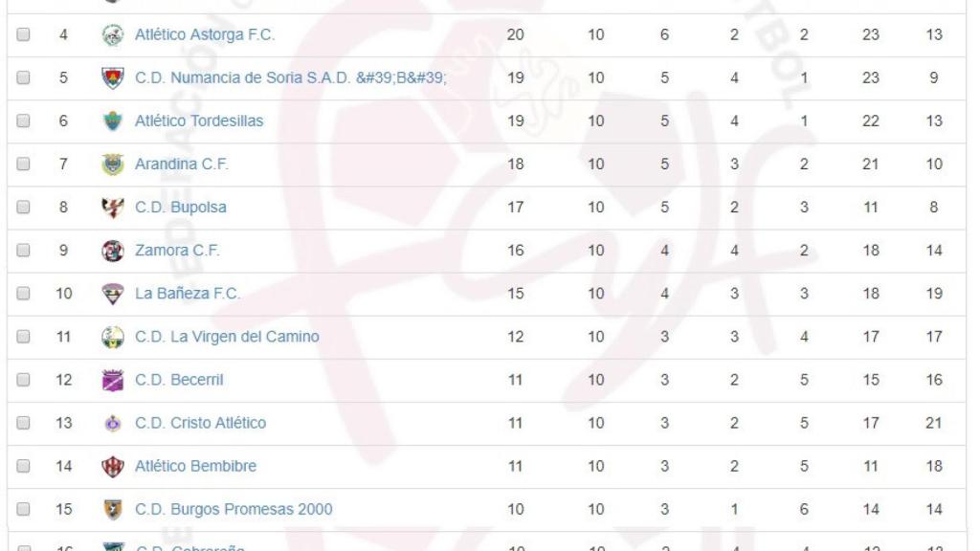
Task: Open the Arandina C.F. team link
Action: pyautogui.click(x=182, y=165)
